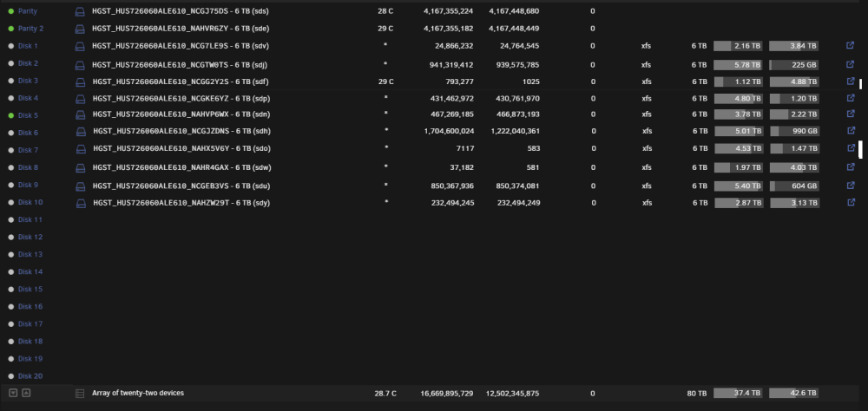This screenshot has height=411, width=868.
Task: Click the drive icon for Disk 5 sdn
Action: (x=80, y=114)
